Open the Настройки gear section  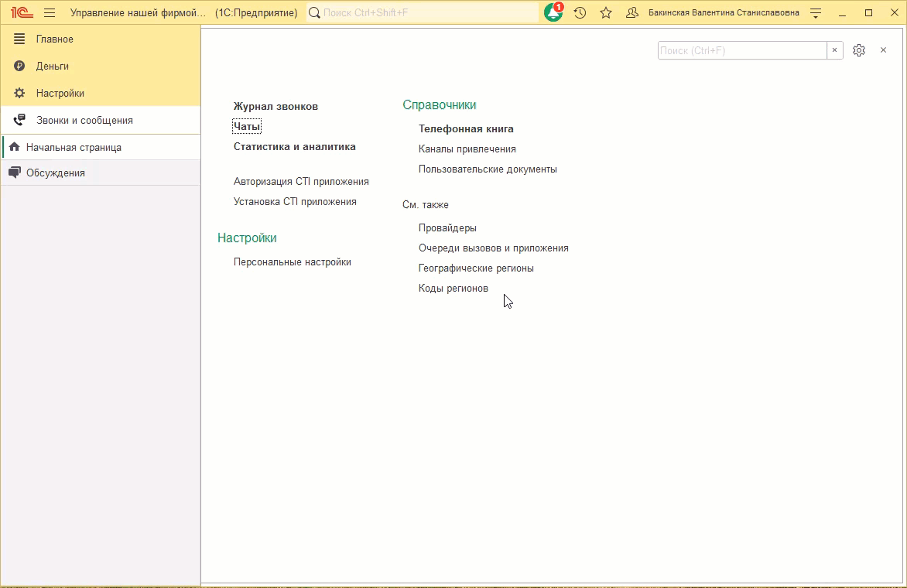pyautogui.click(x=17, y=92)
